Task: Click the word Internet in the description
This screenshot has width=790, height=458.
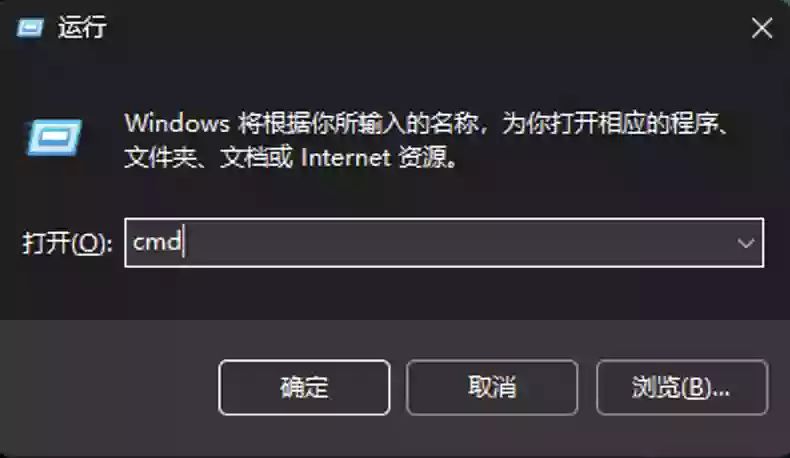Action: 346,158
